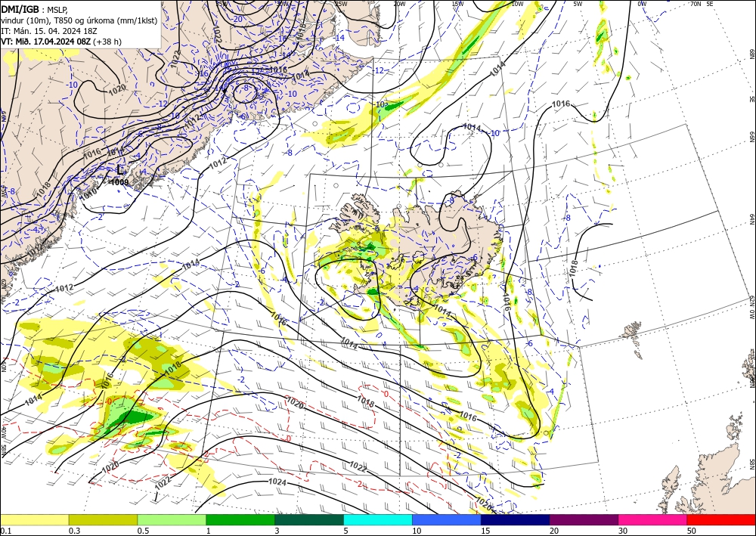Screen dimensions: 756x536
Task: Click the olive 0.3–0.5 mm legend swatch
Action: coord(103,519)
